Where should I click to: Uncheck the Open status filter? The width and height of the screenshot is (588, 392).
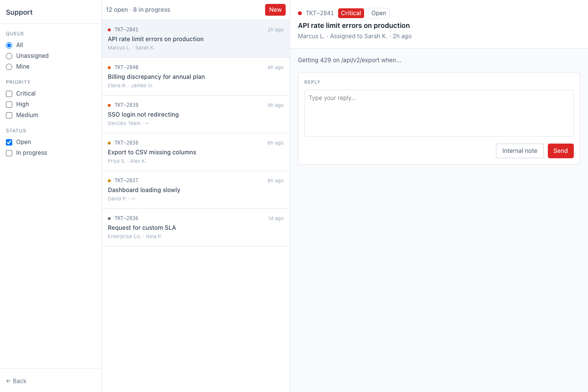[x=8, y=142]
